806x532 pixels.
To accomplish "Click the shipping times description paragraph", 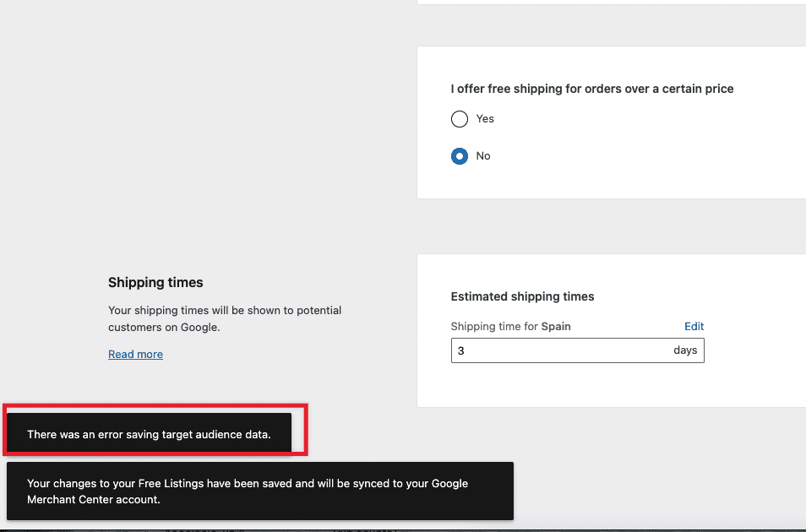I will tap(224, 318).
